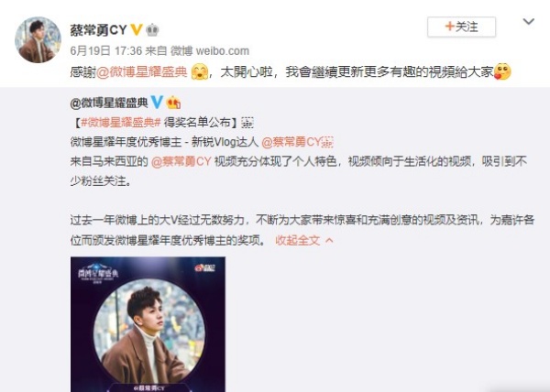Click the @蔡常勇CY mention after 来自马来西亚的

point(181,161)
